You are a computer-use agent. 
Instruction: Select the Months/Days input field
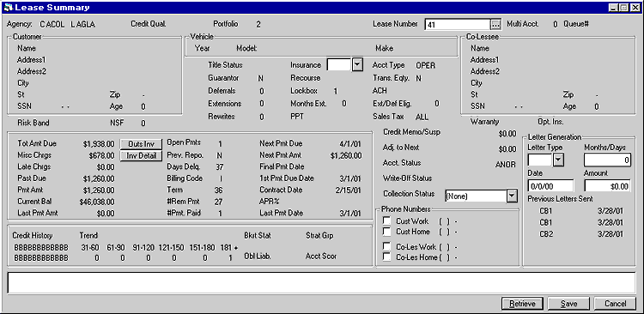click(x=607, y=160)
